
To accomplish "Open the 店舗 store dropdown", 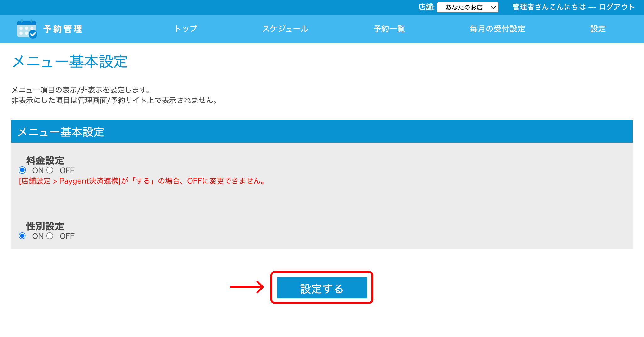I will click(x=468, y=7).
